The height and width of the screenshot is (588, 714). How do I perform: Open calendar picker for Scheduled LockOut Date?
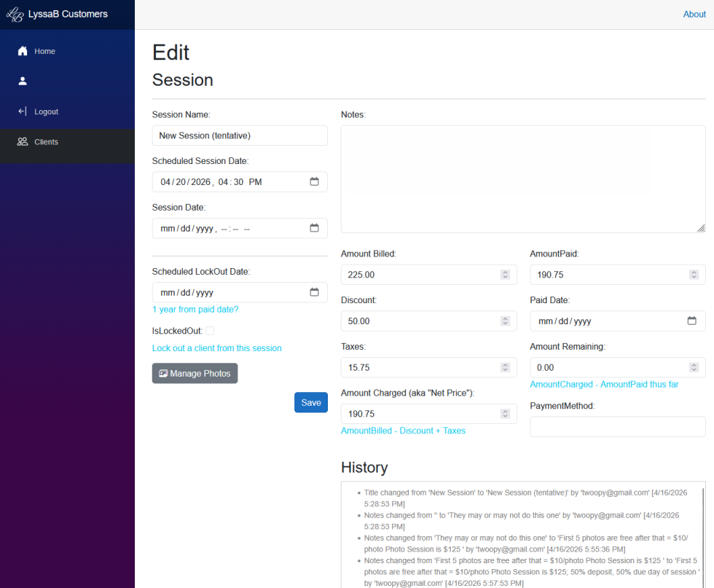[314, 292]
